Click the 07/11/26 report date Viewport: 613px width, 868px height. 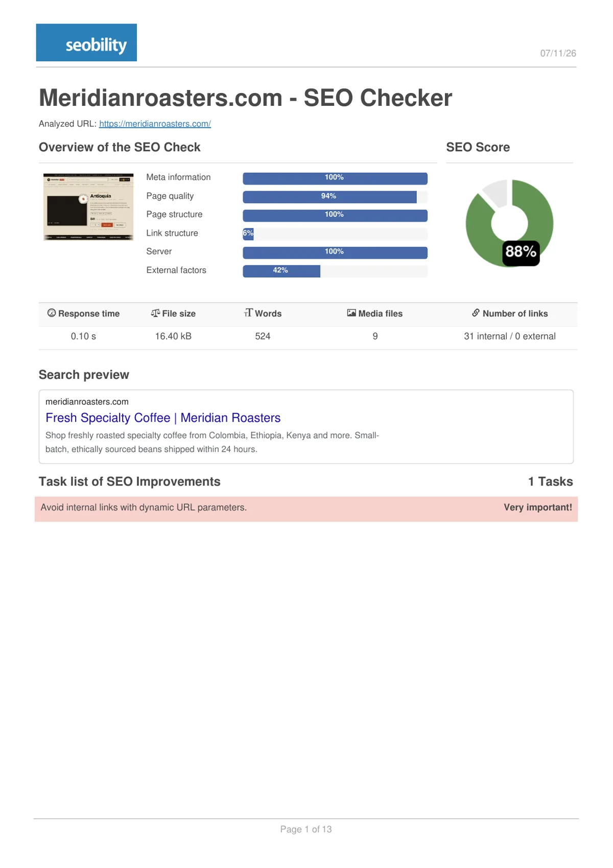pos(558,53)
